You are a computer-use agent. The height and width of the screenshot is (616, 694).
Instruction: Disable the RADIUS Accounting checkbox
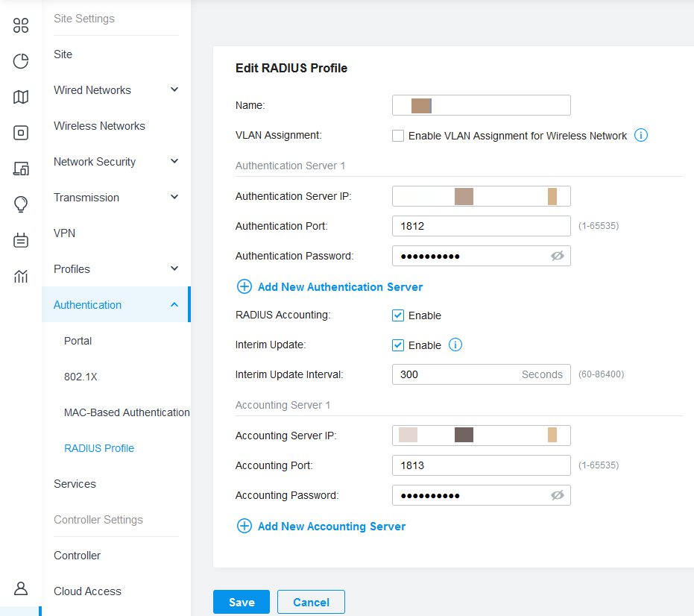click(x=398, y=315)
